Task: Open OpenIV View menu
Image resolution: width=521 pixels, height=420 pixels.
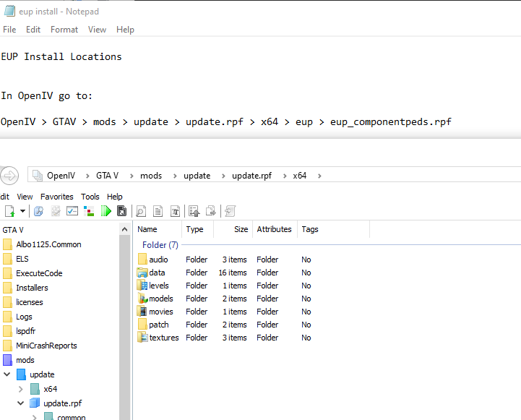Action: pyautogui.click(x=25, y=197)
